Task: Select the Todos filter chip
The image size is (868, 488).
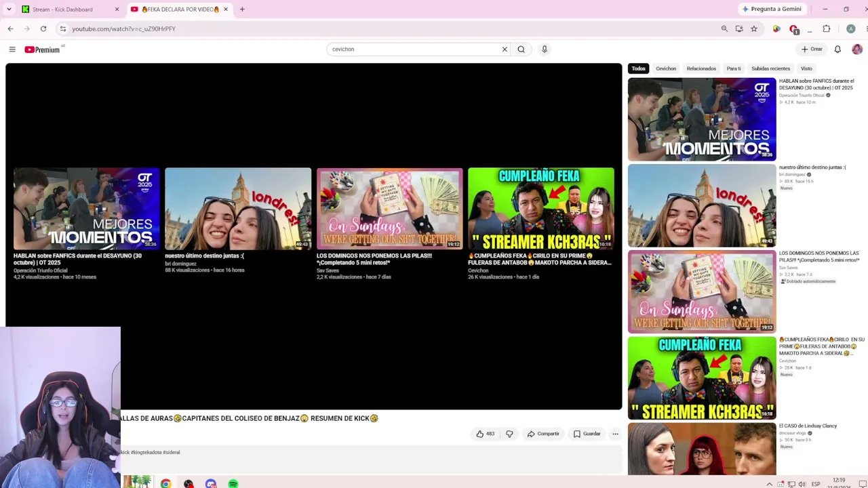Action: click(x=639, y=68)
